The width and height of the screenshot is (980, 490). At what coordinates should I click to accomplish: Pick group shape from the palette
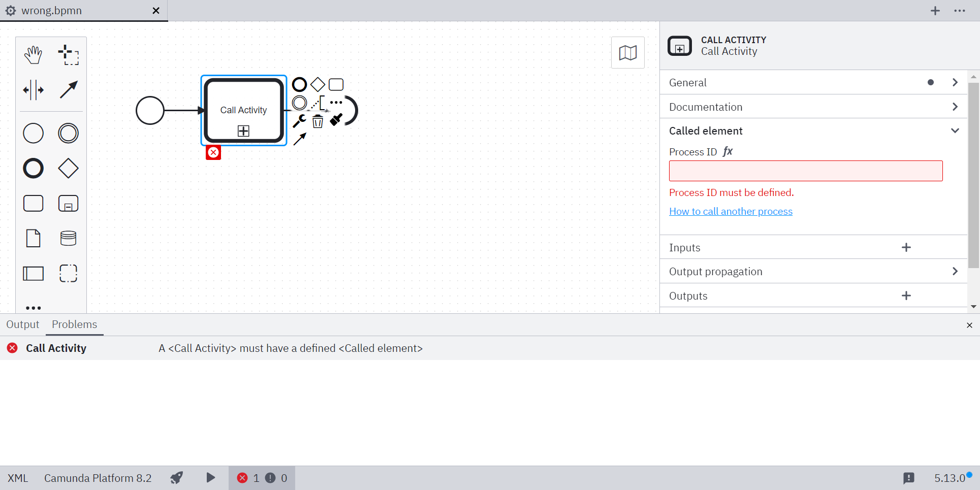pyautogui.click(x=69, y=273)
